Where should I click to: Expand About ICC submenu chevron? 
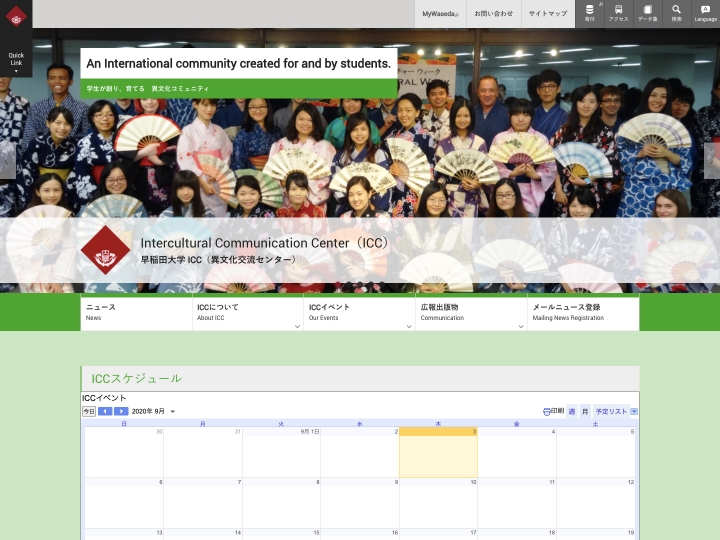297,326
